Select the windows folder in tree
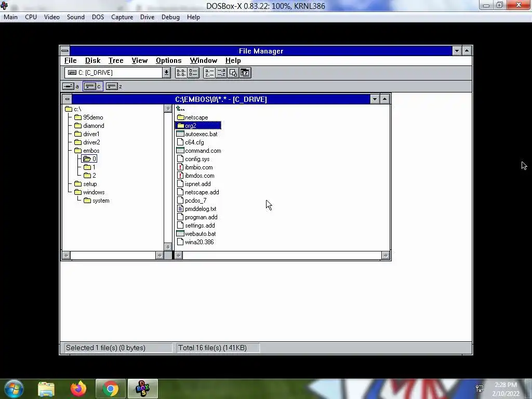Image resolution: width=532 pixels, height=399 pixels. [x=89, y=192]
